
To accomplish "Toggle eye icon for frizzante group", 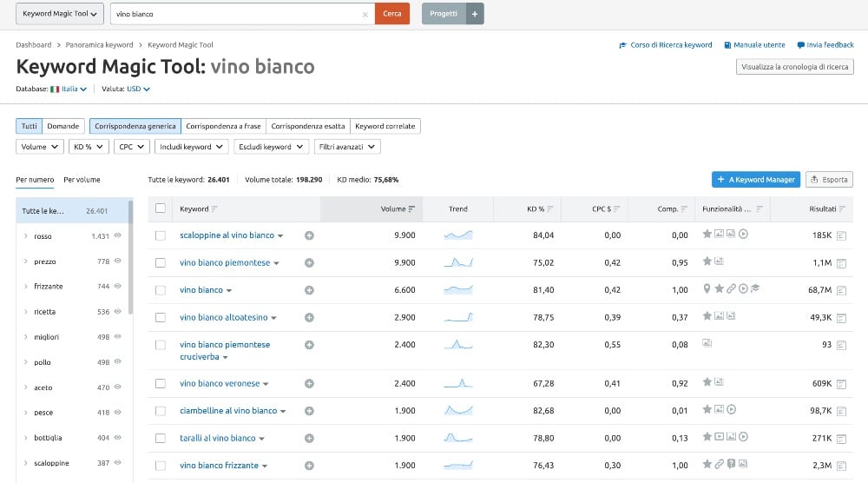I will (117, 286).
